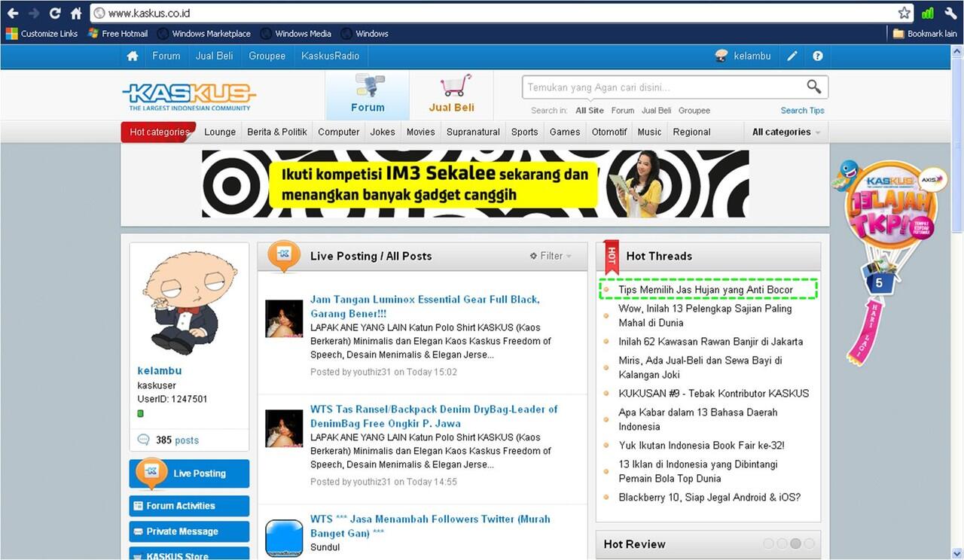Viewport: 964px width, 560px height.
Task: Click the browser home icon
Action: pos(76,13)
